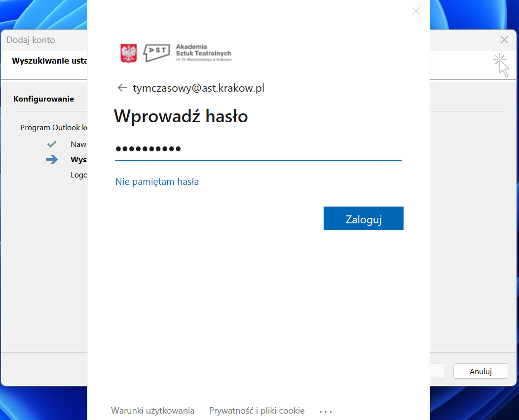
Task: Click the green checkmark step icon
Action: point(52,144)
